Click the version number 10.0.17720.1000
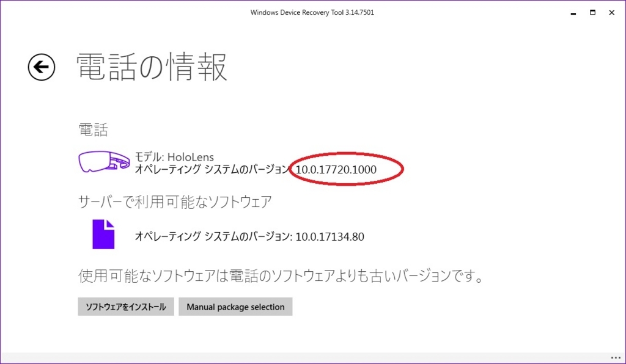This screenshot has height=364, width=626. (x=336, y=169)
